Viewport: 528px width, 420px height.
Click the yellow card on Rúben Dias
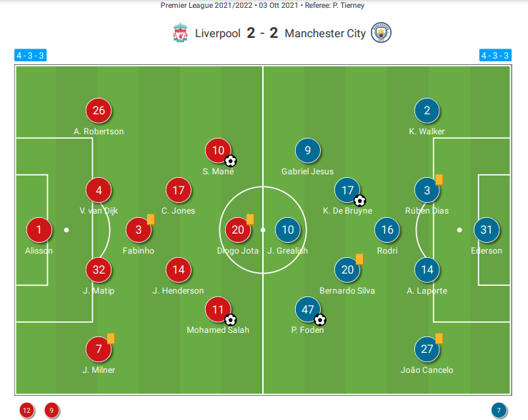tap(439, 179)
